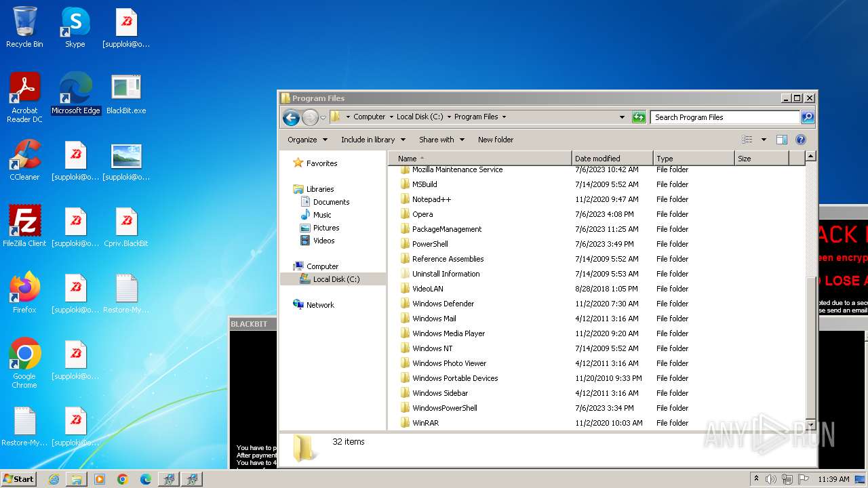Sort by the Type column header
Viewport: 868px width, 488px height.
coord(694,159)
